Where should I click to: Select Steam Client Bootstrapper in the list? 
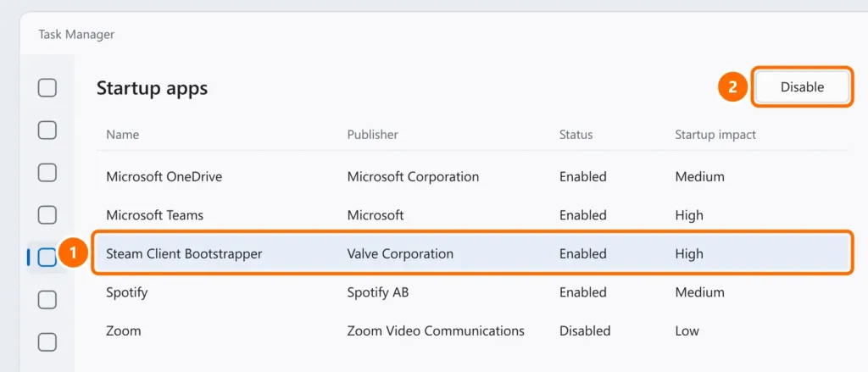(184, 253)
